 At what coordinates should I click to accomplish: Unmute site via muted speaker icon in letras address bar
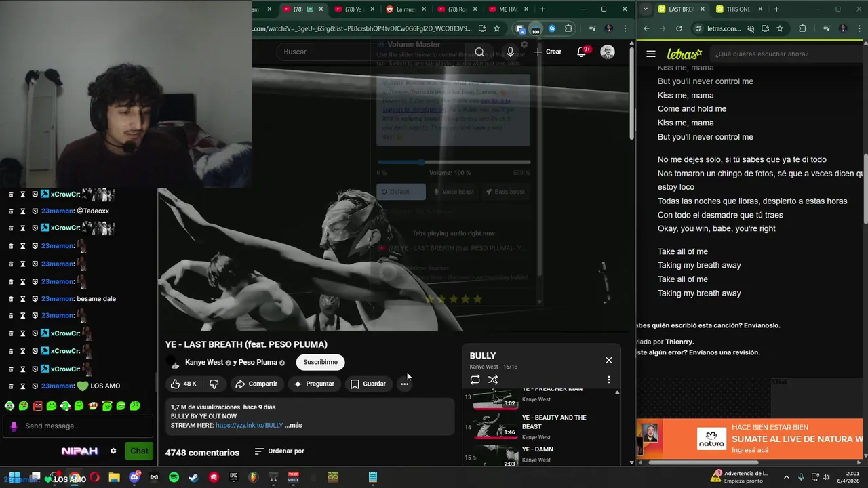(x=750, y=28)
